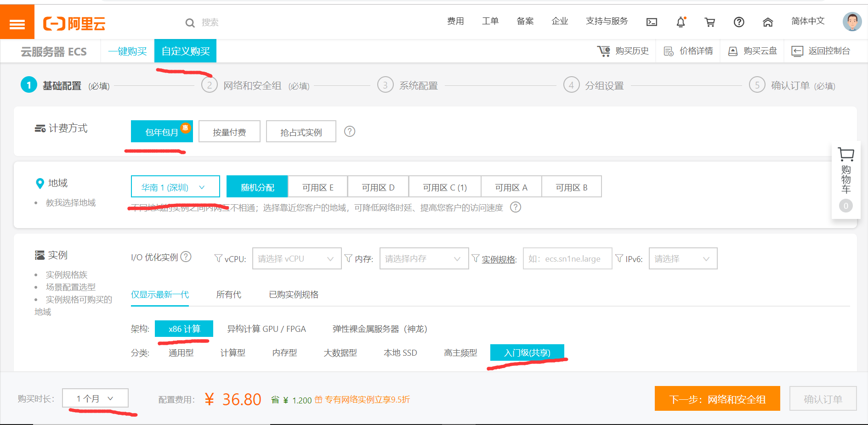The height and width of the screenshot is (425, 868).
Task: Switch to 一键购买 tab
Action: (127, 51)
